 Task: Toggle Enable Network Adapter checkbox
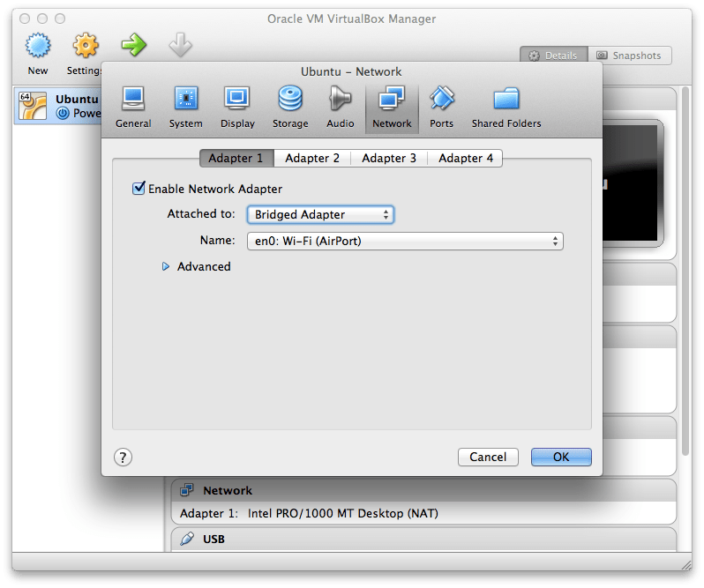click(x=139, y=188)
